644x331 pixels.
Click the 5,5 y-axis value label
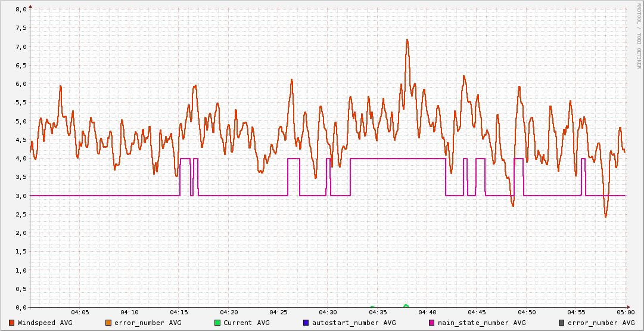pyautogui.click(x=21, y=103)
